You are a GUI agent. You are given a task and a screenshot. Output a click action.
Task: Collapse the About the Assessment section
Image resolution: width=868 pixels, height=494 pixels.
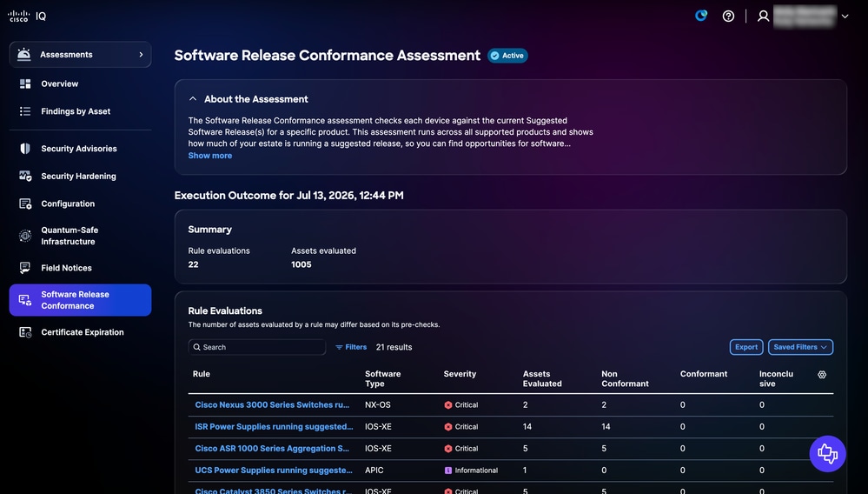(x=193, y=99)
